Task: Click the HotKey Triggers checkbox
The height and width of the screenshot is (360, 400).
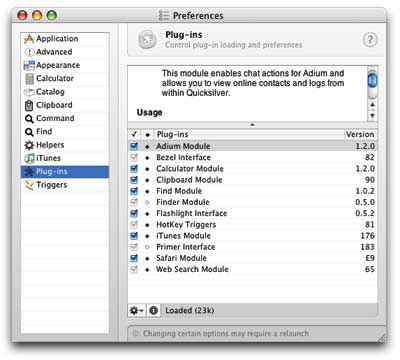Action: click(134, 225)
